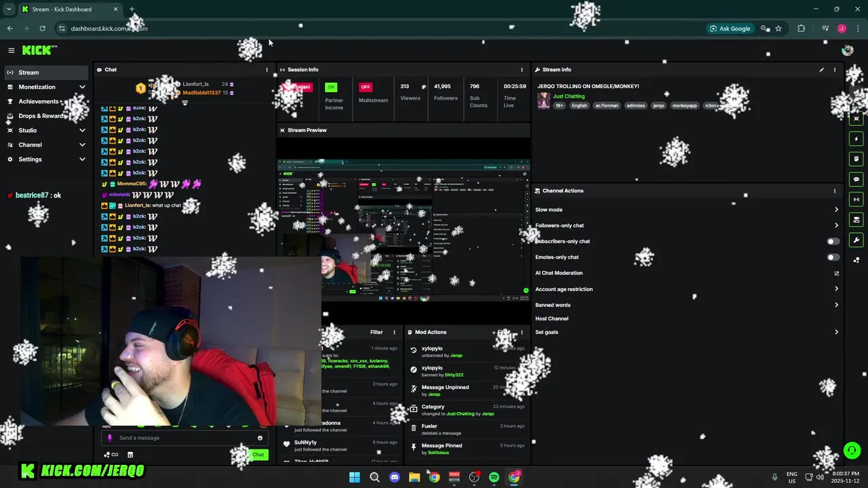Image resolution: width=868 pixels, height=488 pixels.
Task: Open the emoji picker in chat input
Action: point(260,438)
